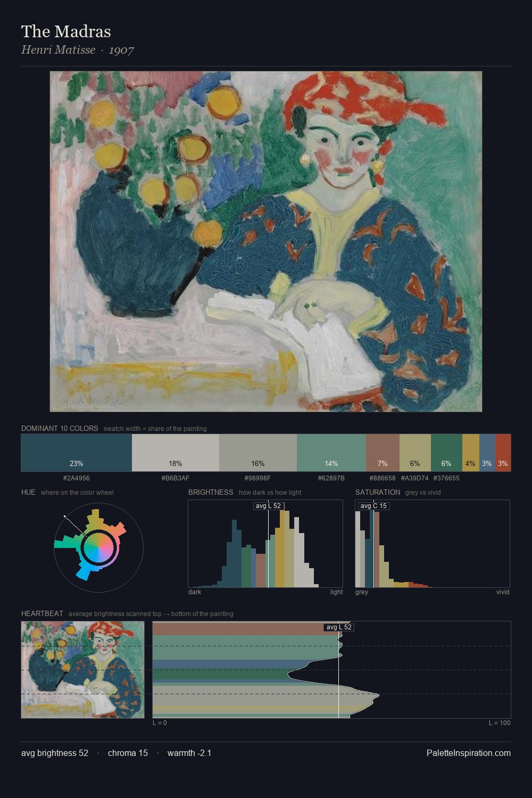532x798 pixels.
Task: Click the HUE section heading
Action: tap(28, 492)
